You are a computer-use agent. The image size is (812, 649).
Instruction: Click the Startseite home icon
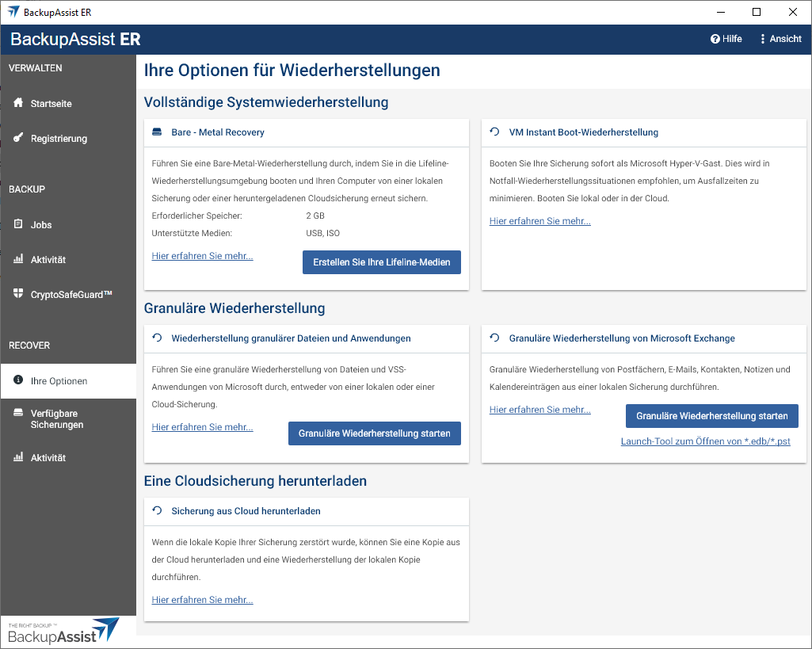(18, 103)
